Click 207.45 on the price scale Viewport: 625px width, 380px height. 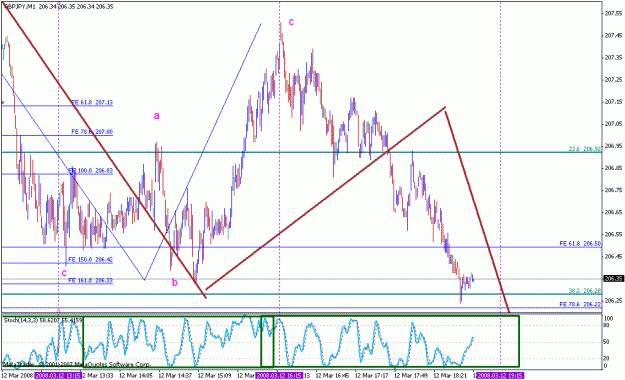click(x=613, y=35)
